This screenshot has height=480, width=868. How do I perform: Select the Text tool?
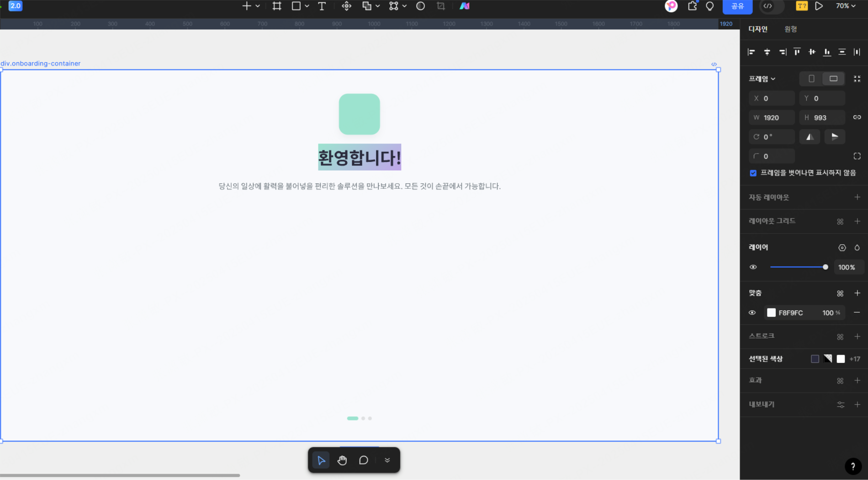point(322,6)
